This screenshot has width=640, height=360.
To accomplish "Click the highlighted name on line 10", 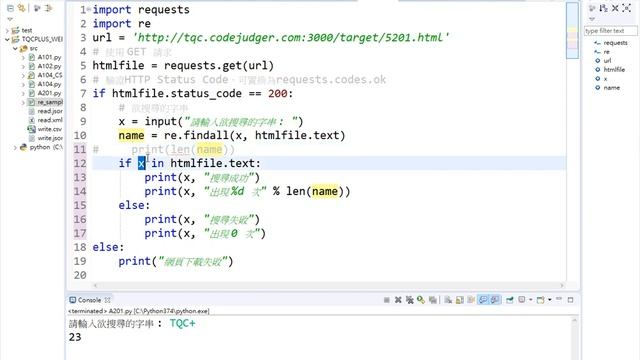I will coord(131,136).
